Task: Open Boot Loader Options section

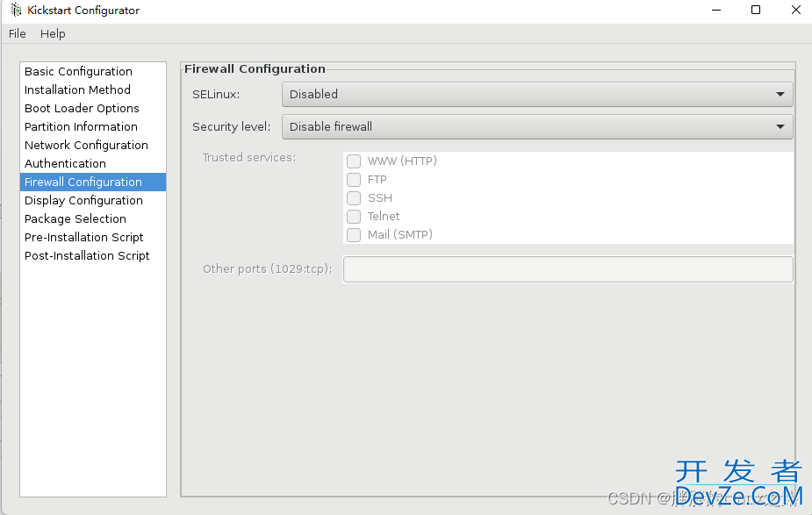Action: click(x=93, y=108)
